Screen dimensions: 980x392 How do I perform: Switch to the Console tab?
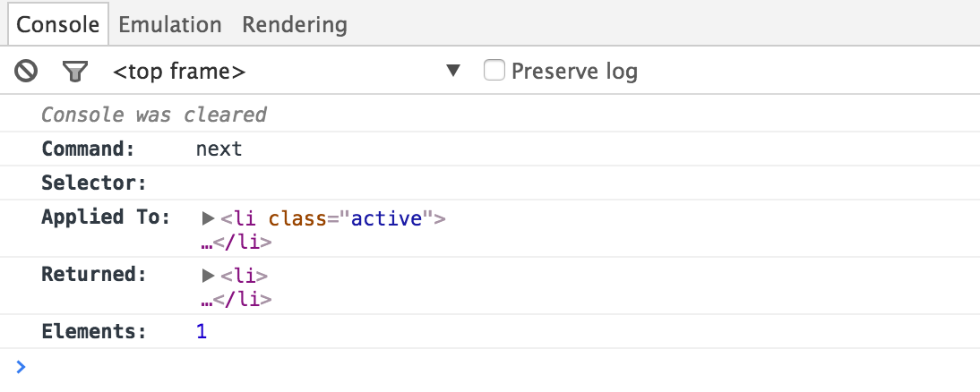tap(58, 24)
